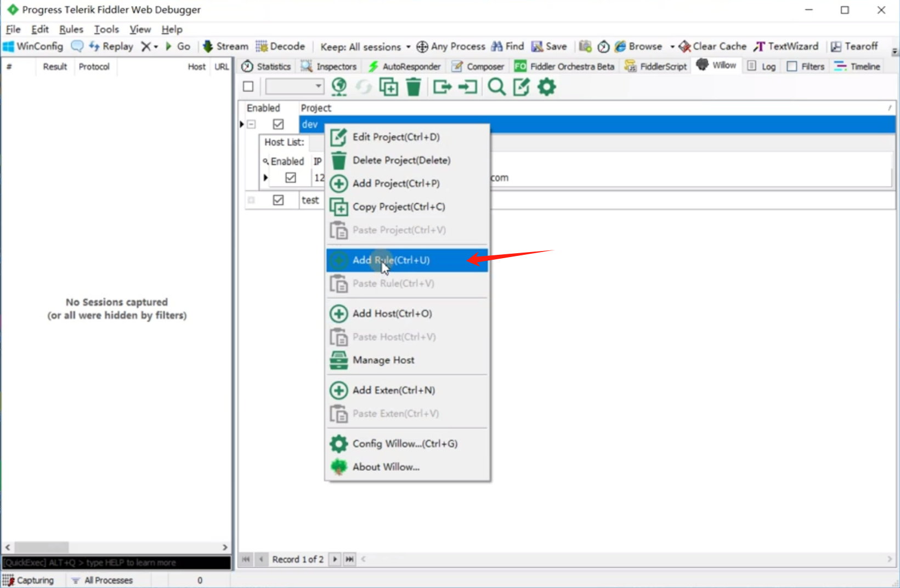Screen dimensions: 900x588
Task: Click the magnifier search icon in Willow toolbar
Action: click(496, 87)
